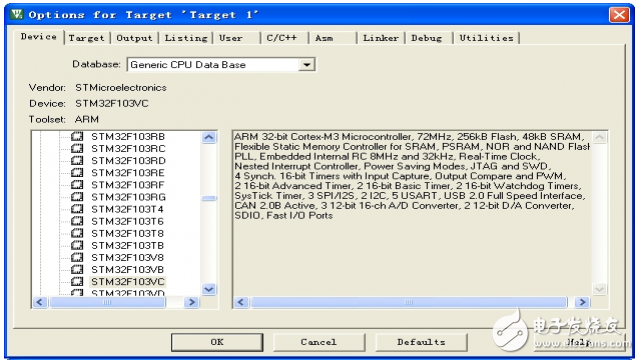Click the STM32F103VC chip icon
The width and height of the screenshot is (640, 360).
point(77,282)
